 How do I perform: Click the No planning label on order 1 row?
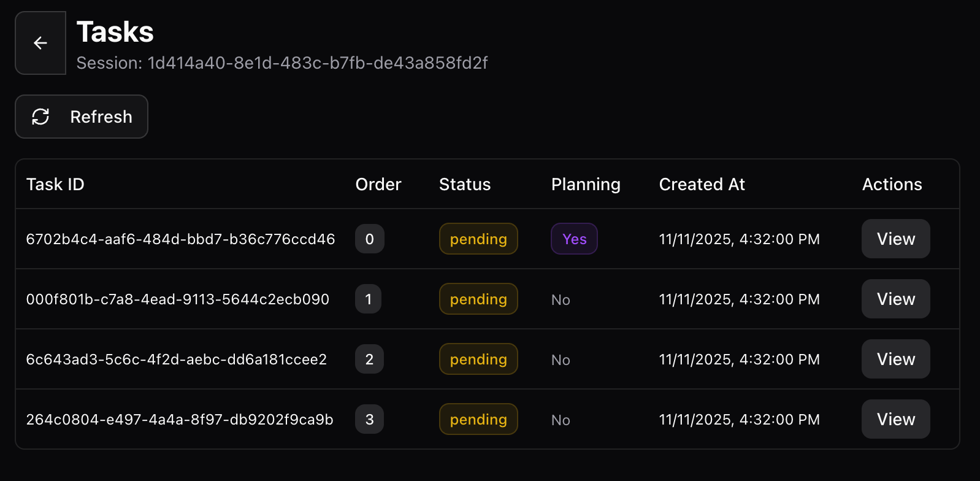[x=560, y=299]
